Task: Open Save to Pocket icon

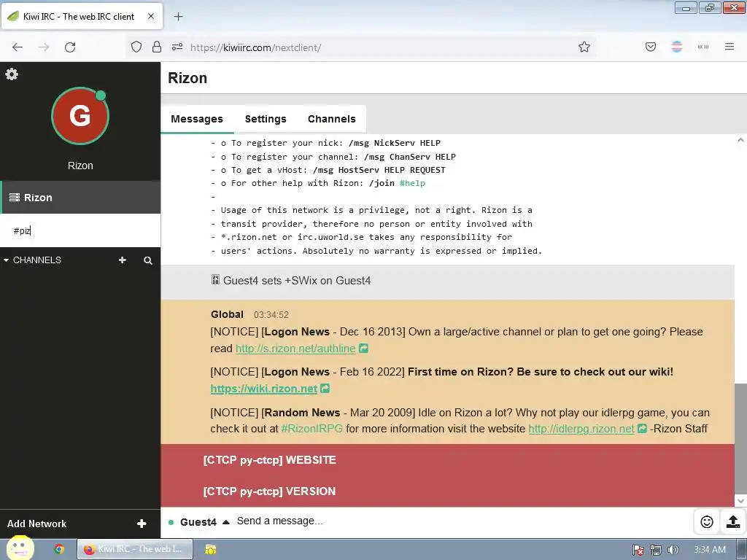Action: point(651,47)
